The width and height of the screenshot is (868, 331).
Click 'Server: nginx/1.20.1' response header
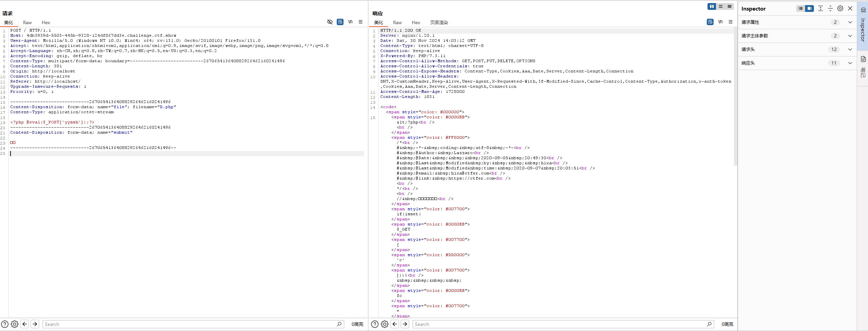pos(407,35)
